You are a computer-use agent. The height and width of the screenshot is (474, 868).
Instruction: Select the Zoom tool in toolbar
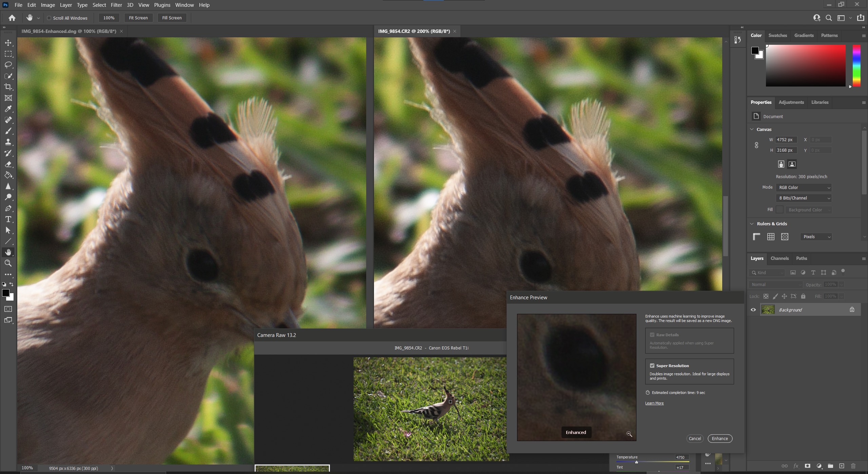8,263
